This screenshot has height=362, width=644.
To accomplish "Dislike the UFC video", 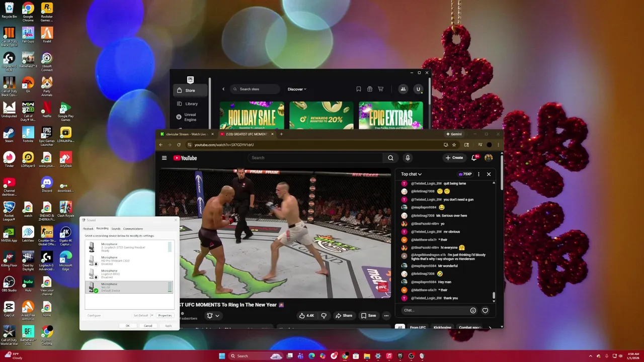I will (x=324, y=316).
